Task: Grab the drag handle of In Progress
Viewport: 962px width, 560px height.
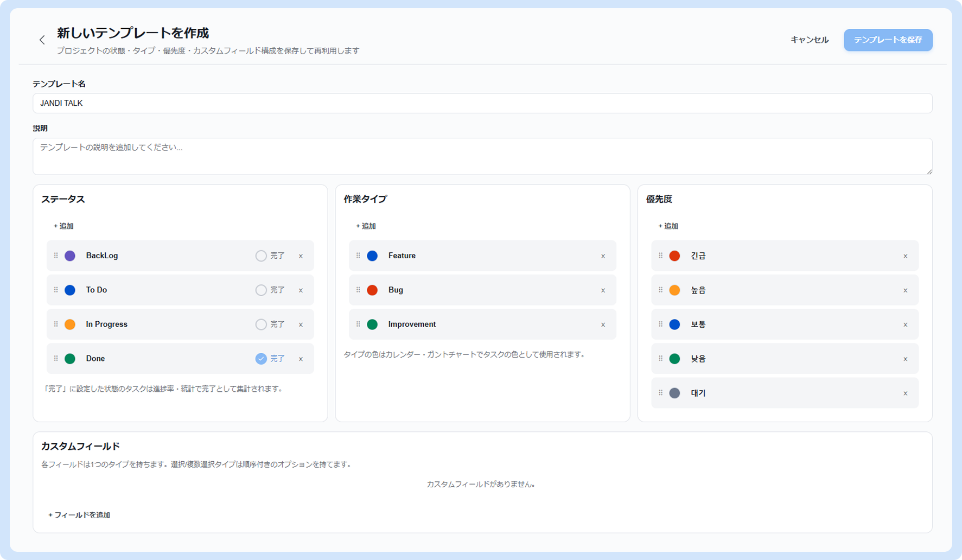Action: 56,324
